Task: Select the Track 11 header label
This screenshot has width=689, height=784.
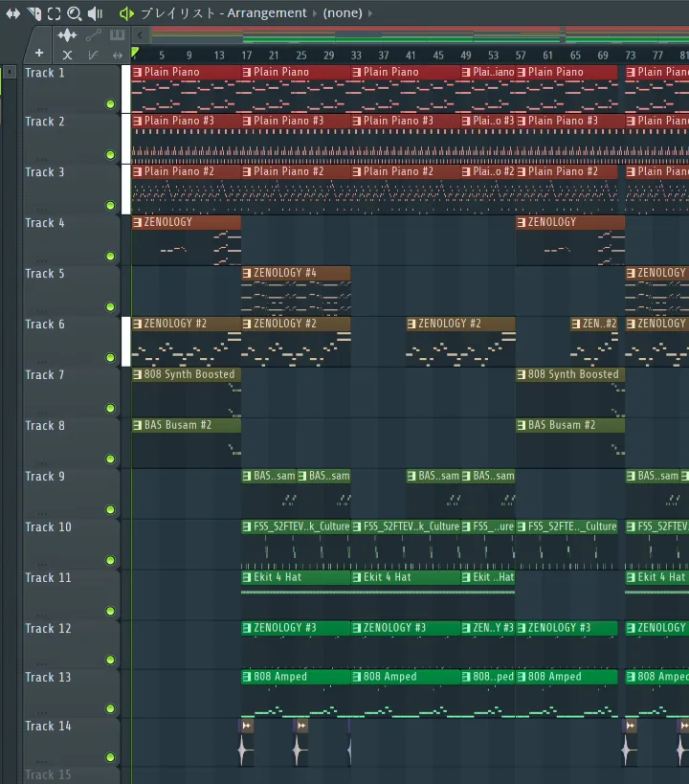Action: 48,578
